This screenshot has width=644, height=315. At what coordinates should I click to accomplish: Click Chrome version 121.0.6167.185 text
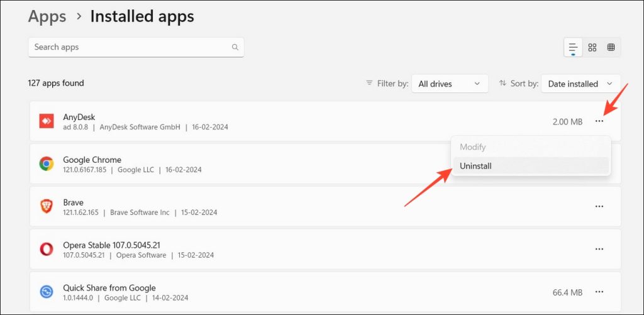point(86,170)
